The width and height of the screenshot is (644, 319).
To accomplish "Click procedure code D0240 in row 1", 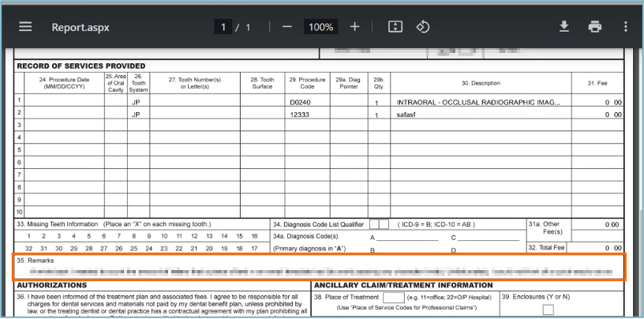I will click(301, 102).
